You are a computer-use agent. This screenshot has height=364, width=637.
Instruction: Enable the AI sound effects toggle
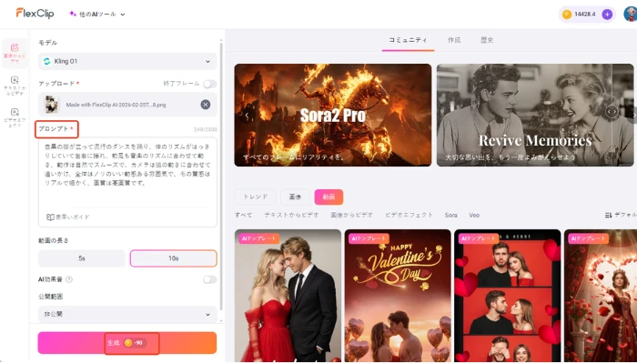[x=210, y=279]
